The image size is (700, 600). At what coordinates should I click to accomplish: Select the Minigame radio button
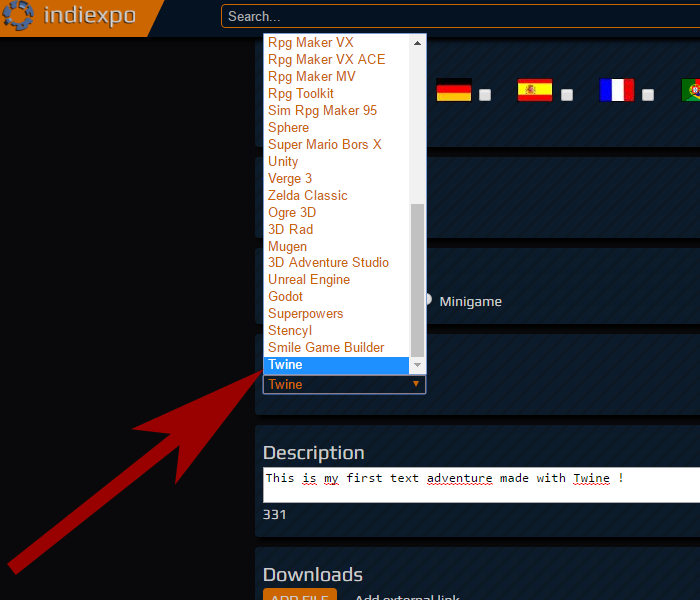click(x=429, y=300)
